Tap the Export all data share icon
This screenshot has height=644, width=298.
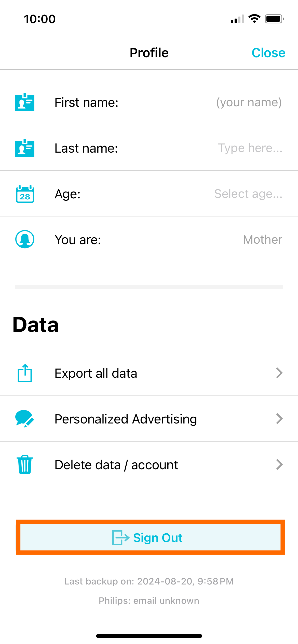25,373
